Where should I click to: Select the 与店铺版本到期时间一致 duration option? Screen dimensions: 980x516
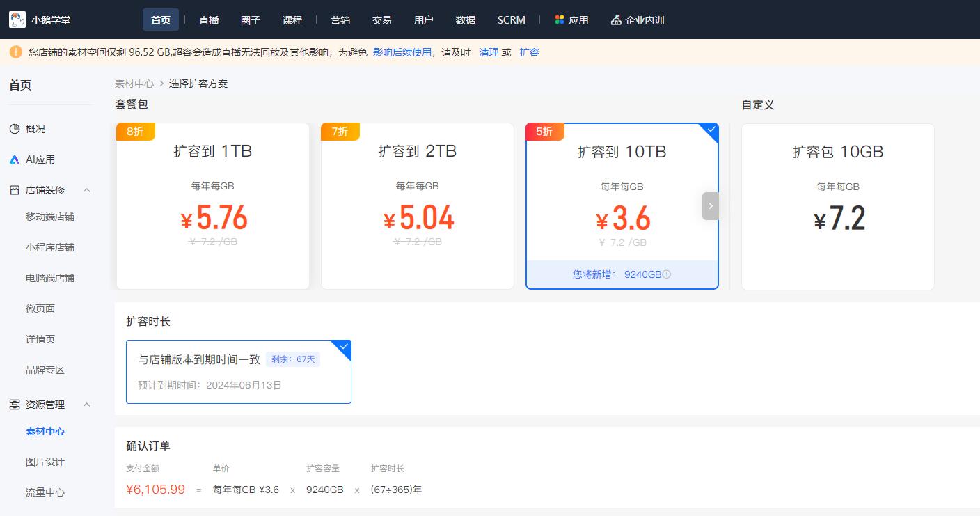(238, 372)
